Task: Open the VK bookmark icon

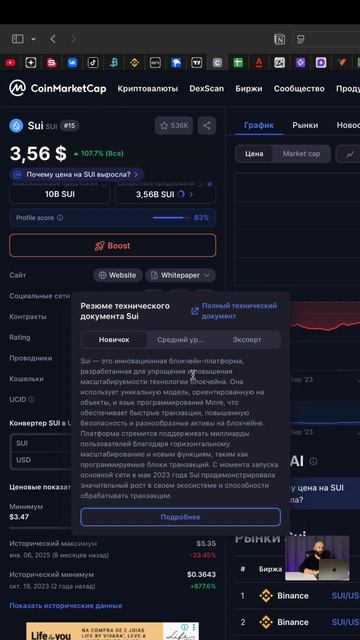Action: 73,62
